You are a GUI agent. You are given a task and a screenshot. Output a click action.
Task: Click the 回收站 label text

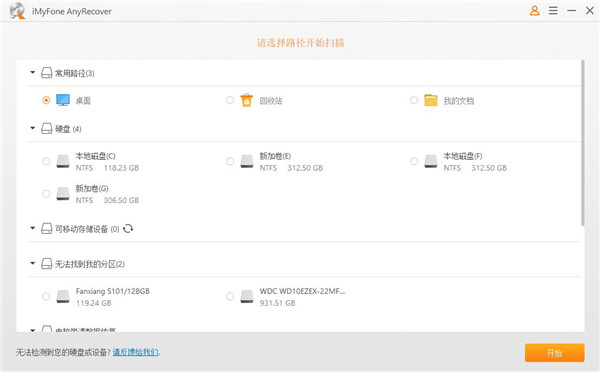tap(271, 101)
